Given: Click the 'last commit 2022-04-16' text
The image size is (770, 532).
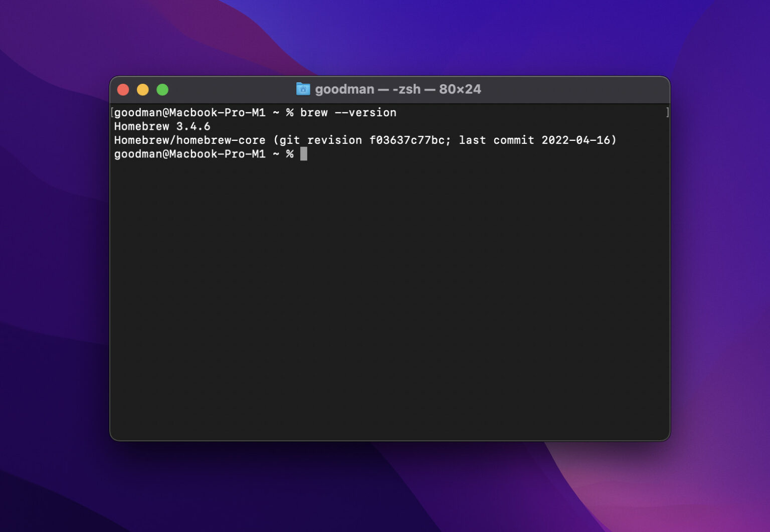Looking at the screenshot, I should (x=534, y=140).
